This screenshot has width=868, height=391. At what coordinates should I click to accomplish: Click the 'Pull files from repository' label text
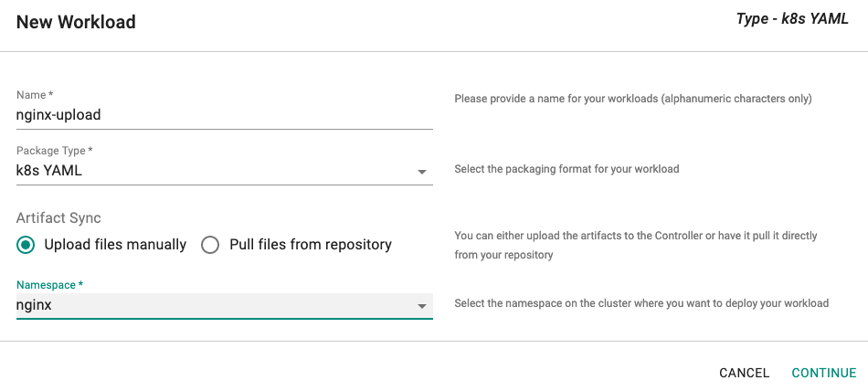(x=311, y=245)
